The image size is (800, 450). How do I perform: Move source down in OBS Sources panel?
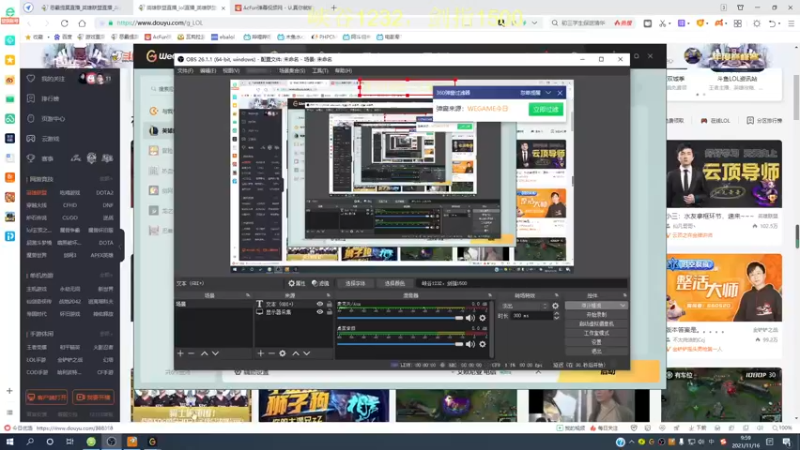tap(307, 353)
